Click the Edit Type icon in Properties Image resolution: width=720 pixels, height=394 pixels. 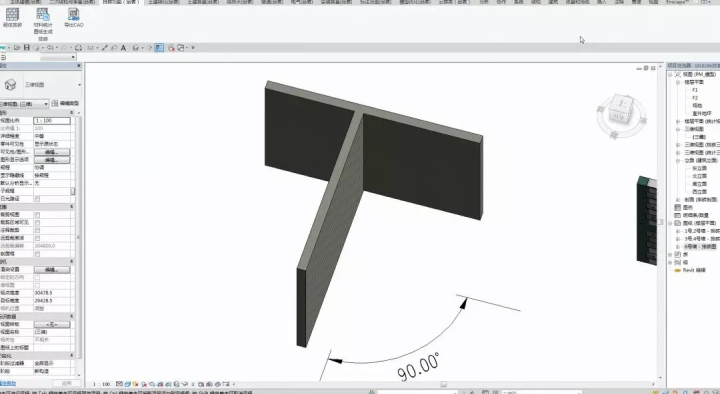(55, 104)
